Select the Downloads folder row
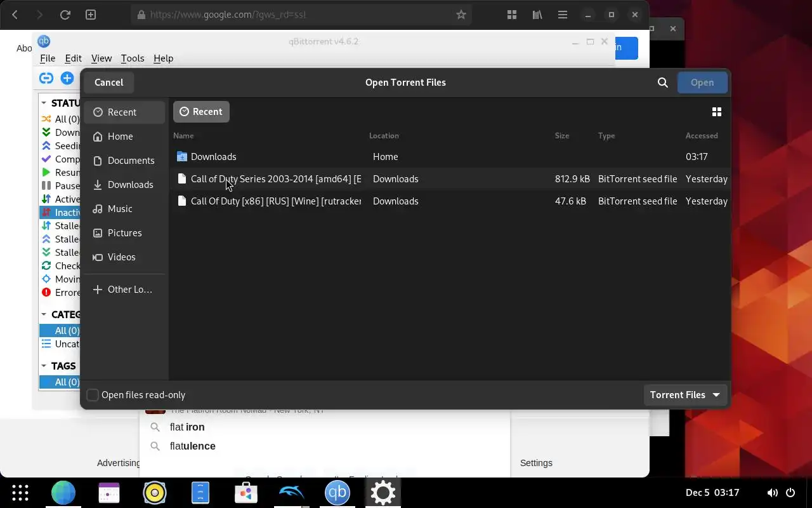Screen dimensions: 812x508 point(450,157)
